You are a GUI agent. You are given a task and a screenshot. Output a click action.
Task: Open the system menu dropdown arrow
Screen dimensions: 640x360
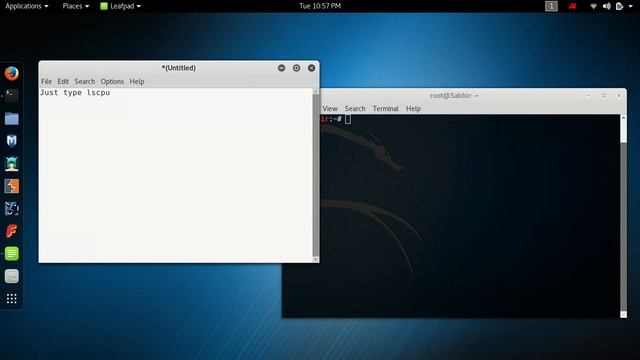pos(631,6)
